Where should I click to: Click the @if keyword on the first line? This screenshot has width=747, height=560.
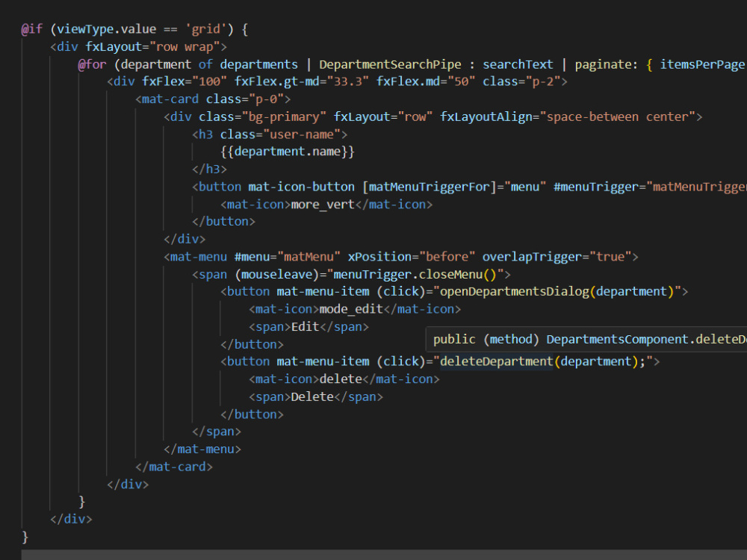[x=32, y=29]
